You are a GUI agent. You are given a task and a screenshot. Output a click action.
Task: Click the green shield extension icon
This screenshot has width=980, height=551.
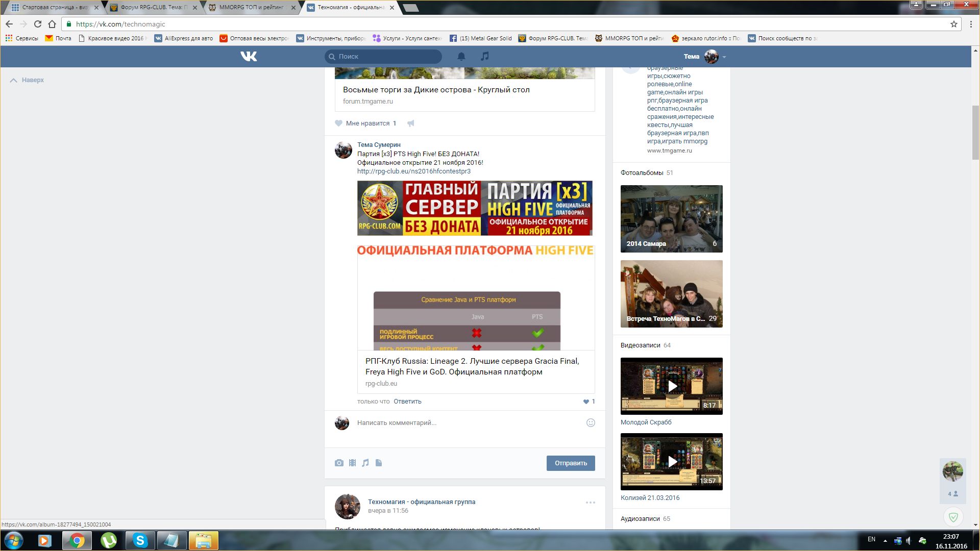(953, 517)
